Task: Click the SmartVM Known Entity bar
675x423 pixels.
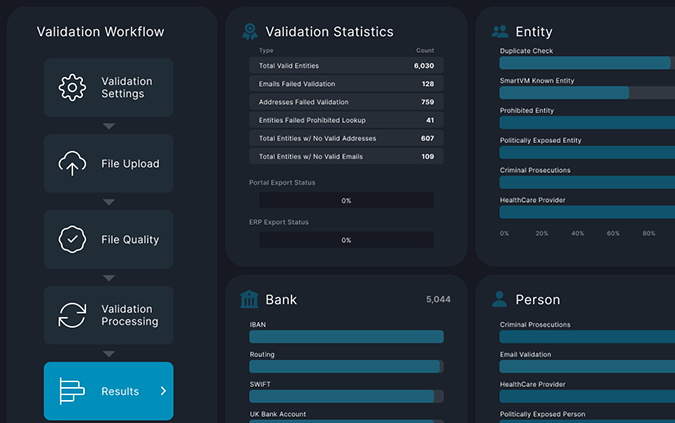Action: point(565,93)
